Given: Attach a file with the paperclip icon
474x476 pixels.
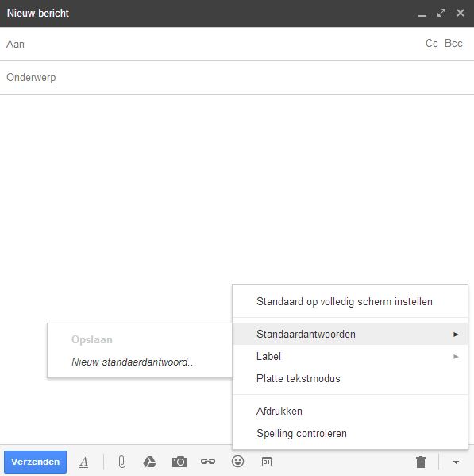Looking at the screenshot, I should [x=122, y=462].
